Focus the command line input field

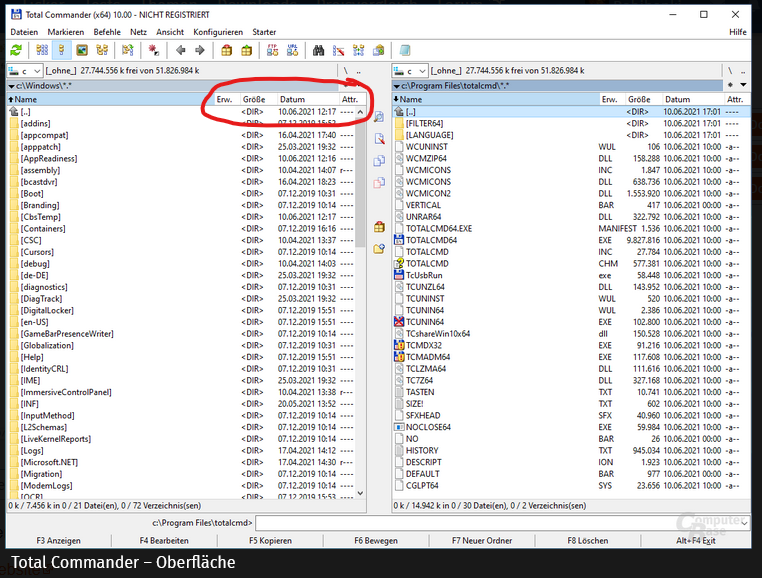click(497, 523)
